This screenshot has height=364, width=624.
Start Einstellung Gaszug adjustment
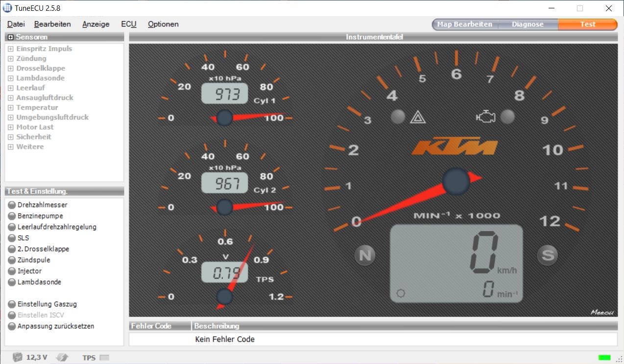[47, 304]
